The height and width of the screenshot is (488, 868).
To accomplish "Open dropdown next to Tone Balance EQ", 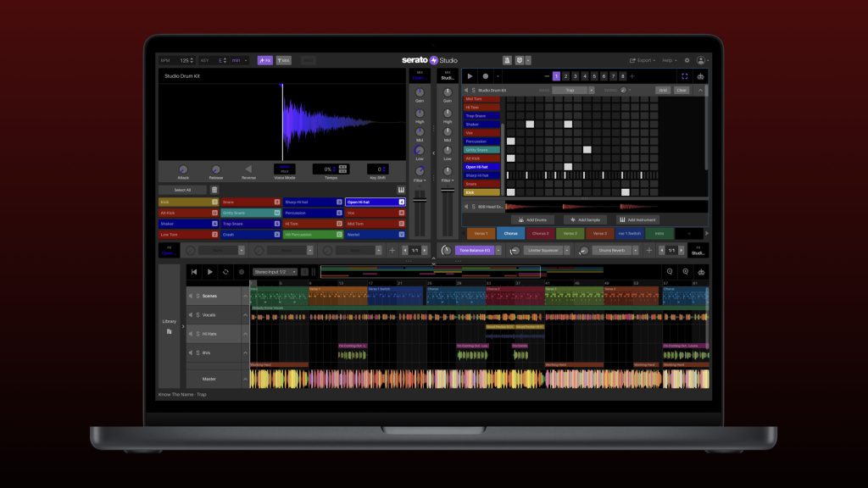I will pos(498,250).
